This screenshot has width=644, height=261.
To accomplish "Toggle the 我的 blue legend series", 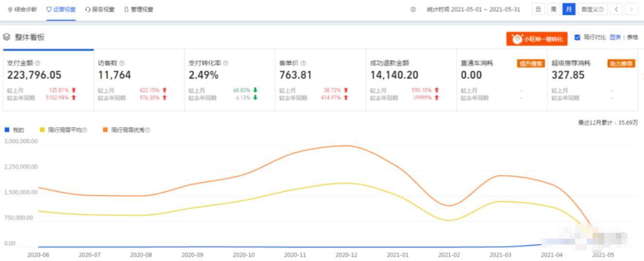I will (14, 130).
